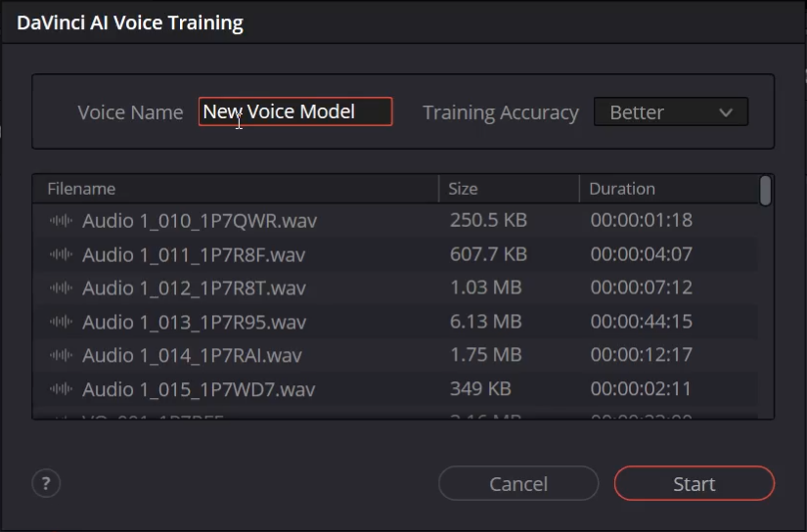Click the 00:00:01:18 duration cell
807x532 pixels.
pyautogui.click(x=642, y=220)
